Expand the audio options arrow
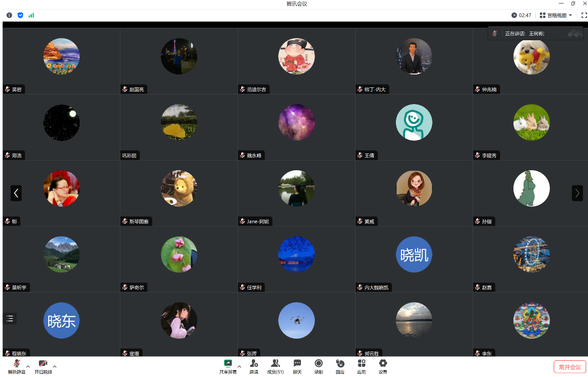The height and width of the screenshot is (377, 588). 28,366
